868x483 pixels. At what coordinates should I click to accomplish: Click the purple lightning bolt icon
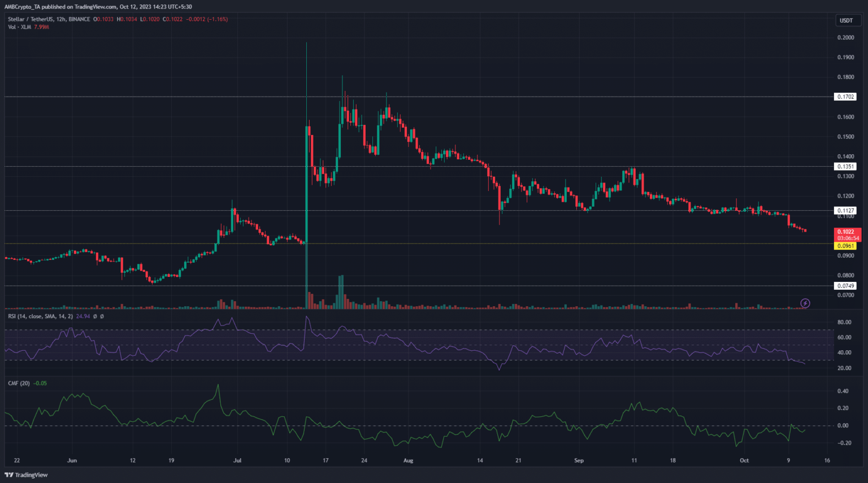coord(805,303)
